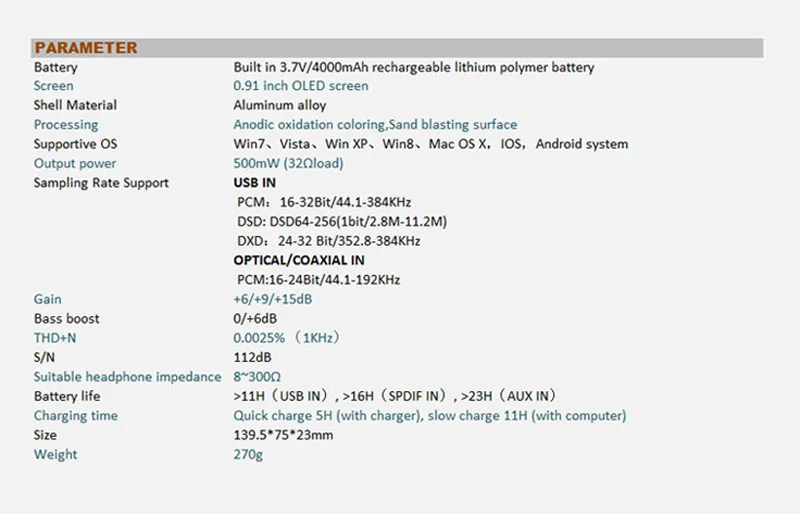The image size is (800, 514).
Task: Click the 0.91 inch OLED screen value
Action: 301,86
